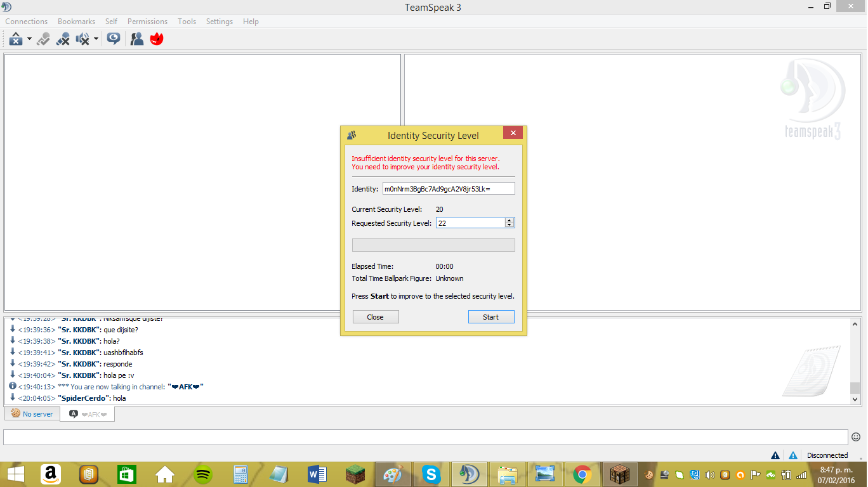Open Amazon from the taskbar
The height and width of the screenshot is (487, 868).
pos(51,474)
